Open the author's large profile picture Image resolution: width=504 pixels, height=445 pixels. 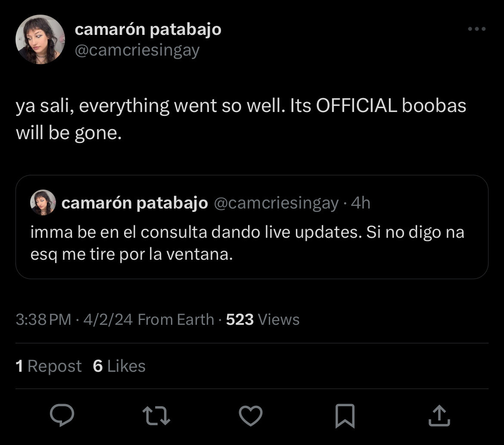[40, 40]
